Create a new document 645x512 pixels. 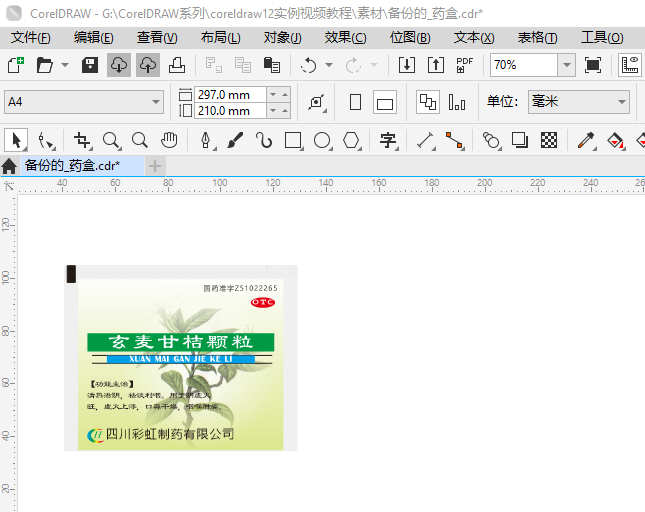point(16,65)
